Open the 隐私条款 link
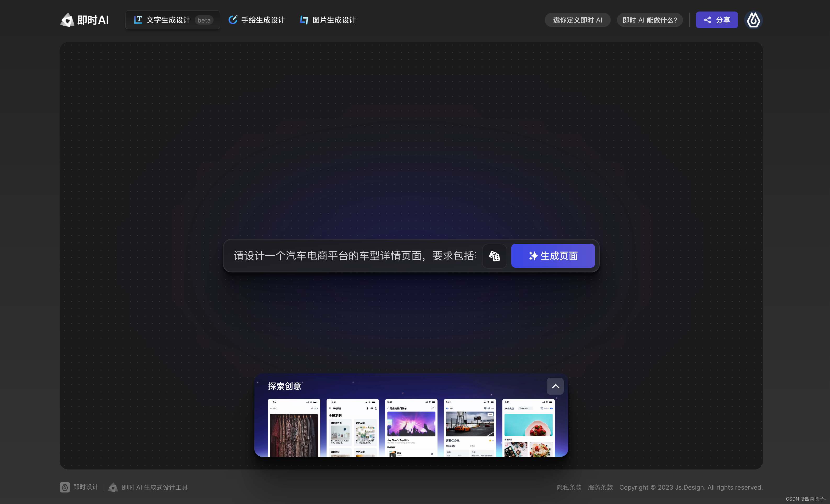830x504 pixels. point(569,487)
